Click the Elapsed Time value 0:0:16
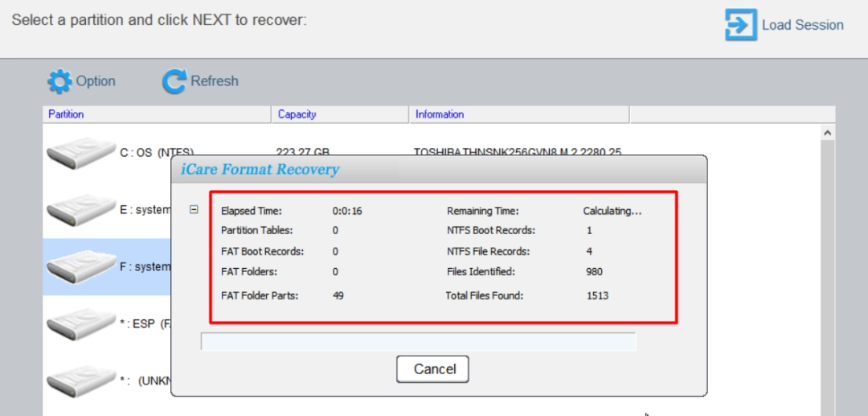Viewport: 868px width, 416px height. [x=347, y=211]
